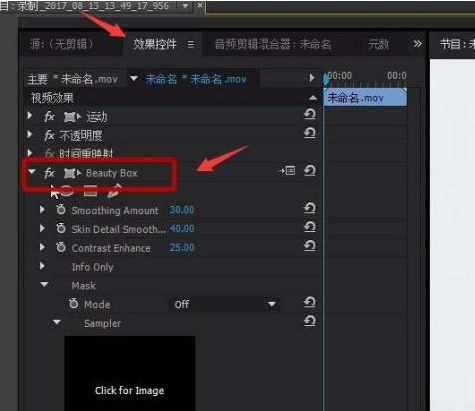This screenshot has height=411, width=475.
Task: Reset the Smoothing Amount value
Action: click(x=310, y=209)
